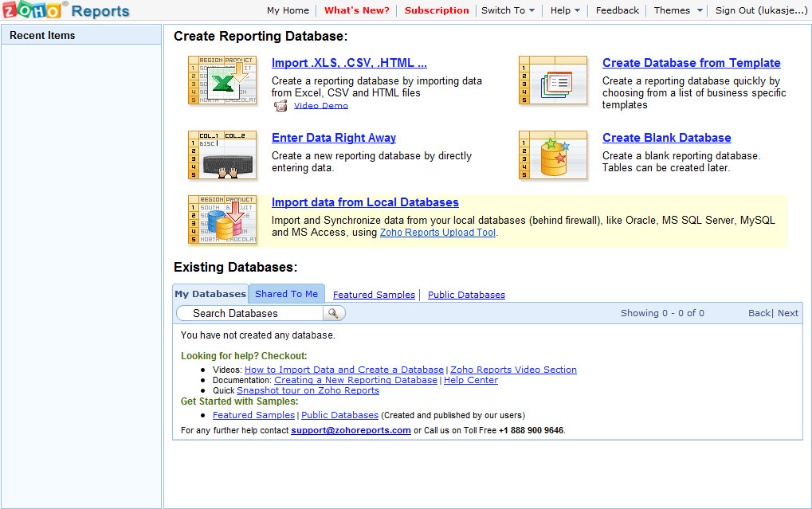
Task: Click support@zohoreports.com email link
Action: coord(351,430)
